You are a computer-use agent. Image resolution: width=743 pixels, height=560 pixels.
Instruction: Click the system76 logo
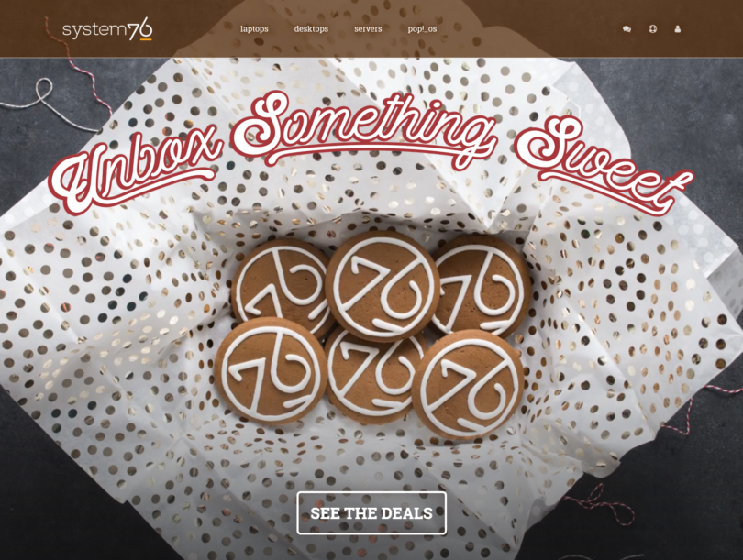tap(107, 29)
